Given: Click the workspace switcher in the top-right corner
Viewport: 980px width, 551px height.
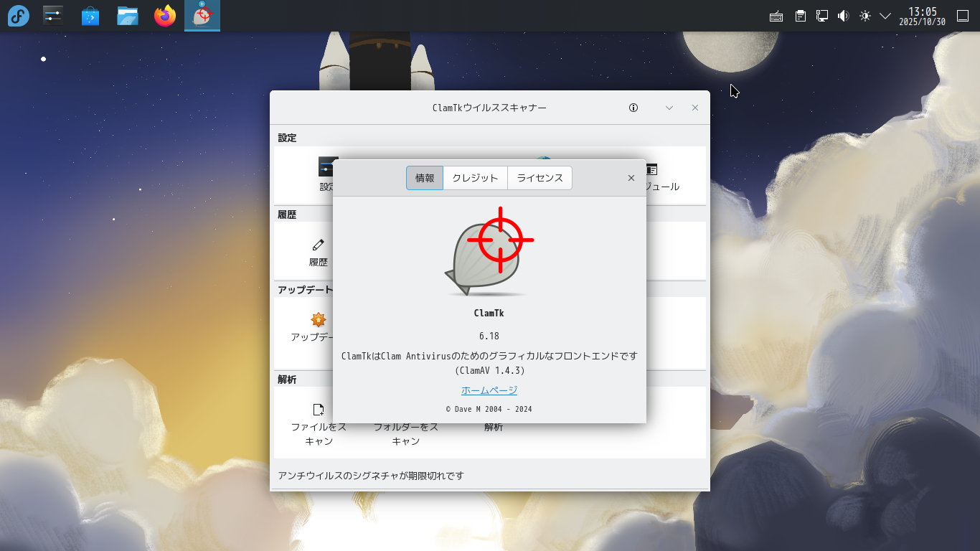Looking at the screenshot, I should 961,14.
